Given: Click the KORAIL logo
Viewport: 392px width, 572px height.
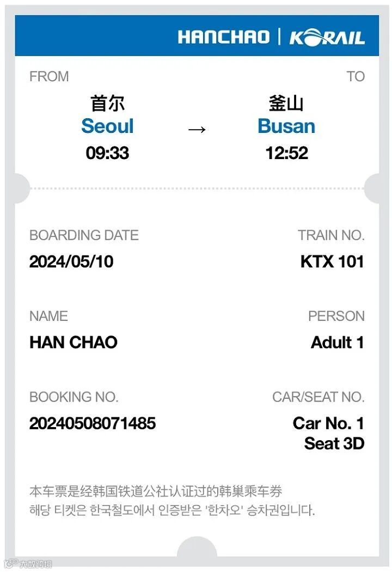Looking at the screenshot, I should [327, 38].
